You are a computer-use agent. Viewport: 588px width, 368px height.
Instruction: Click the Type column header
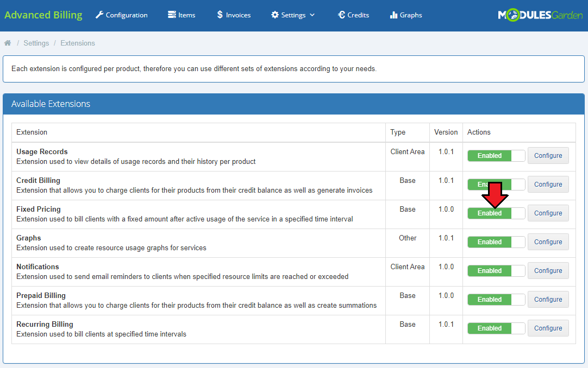(x=397, y=132)
